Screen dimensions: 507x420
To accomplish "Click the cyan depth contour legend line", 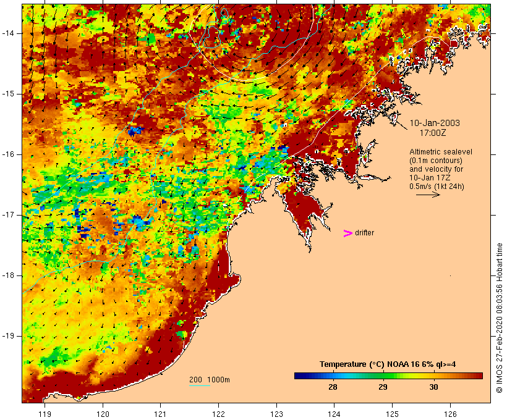I will 200,385.
